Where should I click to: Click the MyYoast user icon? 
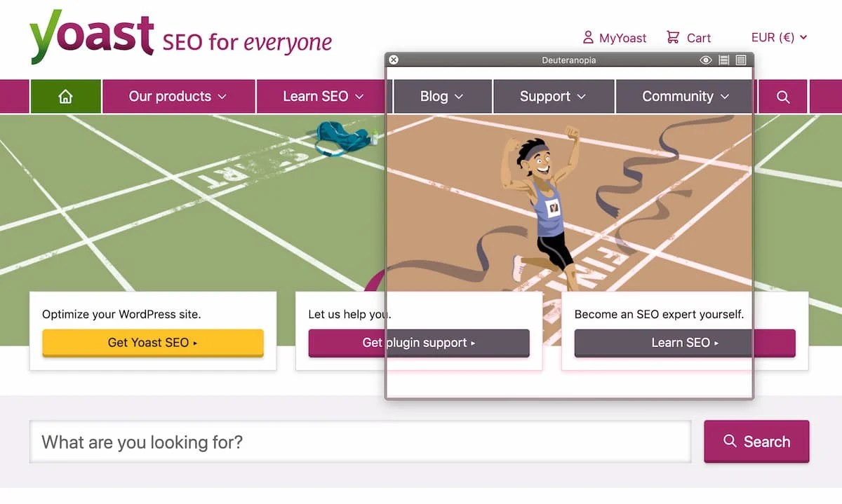click(588, 37)
